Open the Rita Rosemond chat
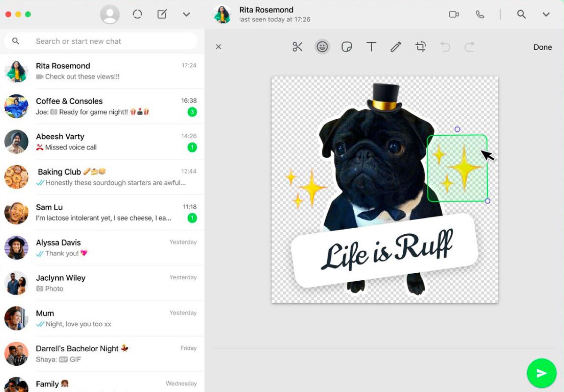 point(102,71)
